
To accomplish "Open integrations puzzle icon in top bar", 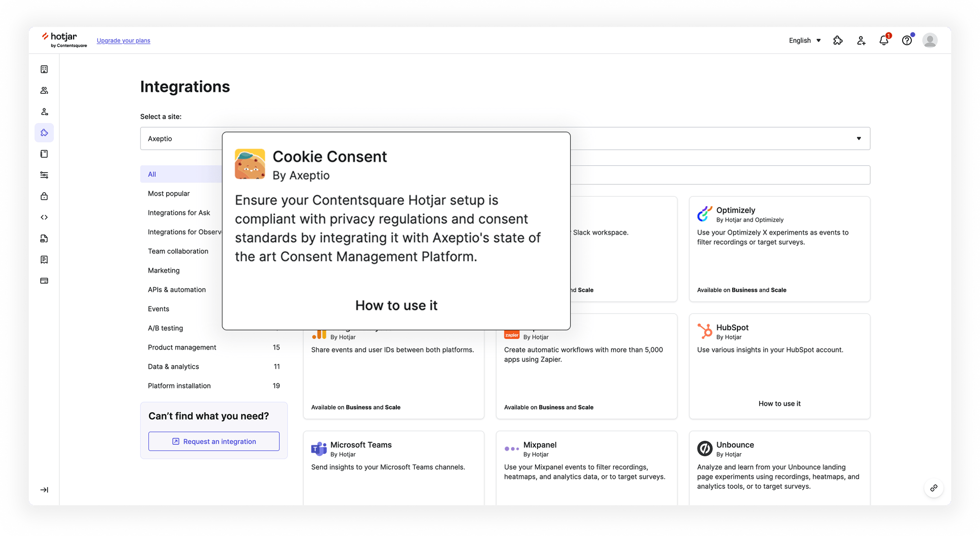I will pos(838,41).
